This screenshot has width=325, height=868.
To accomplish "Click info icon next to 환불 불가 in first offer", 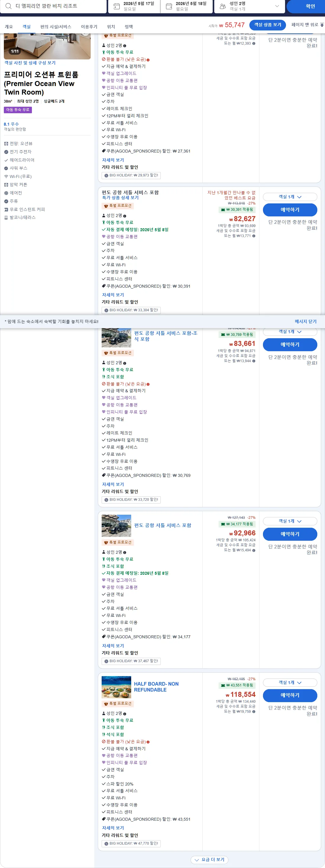I will click(x=148, y=60).
